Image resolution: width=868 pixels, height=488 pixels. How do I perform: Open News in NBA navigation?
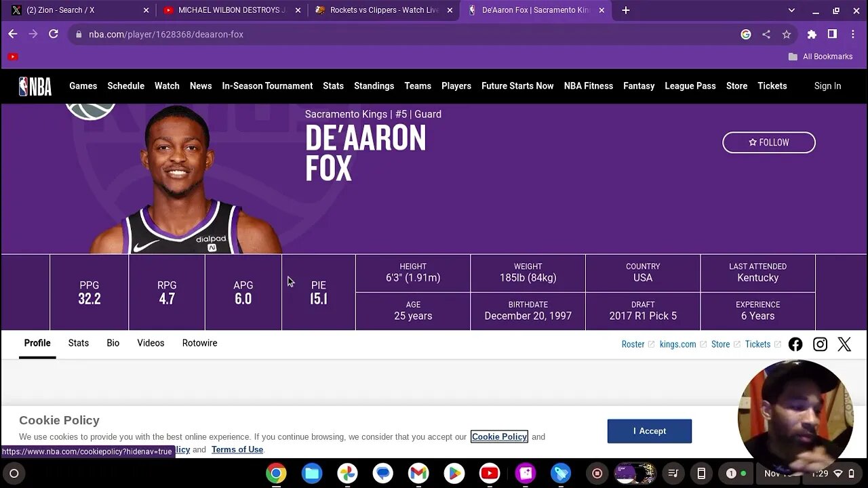click(201, 86)
